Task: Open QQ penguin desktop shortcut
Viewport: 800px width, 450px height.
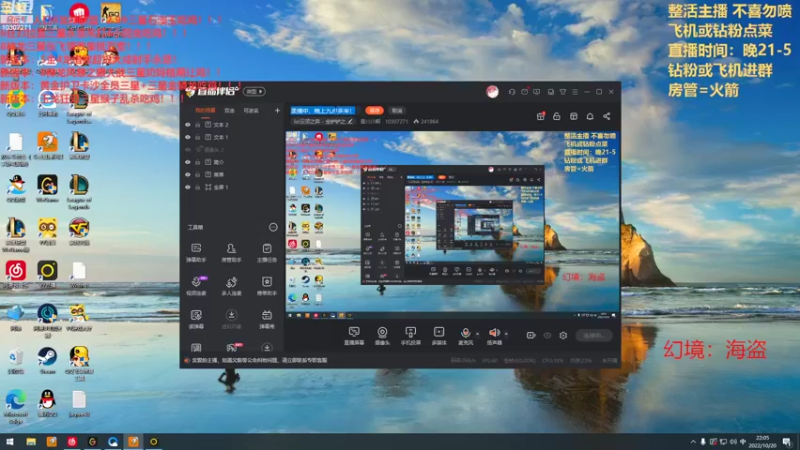Action: pyautogui.click(x=47, y=403)
